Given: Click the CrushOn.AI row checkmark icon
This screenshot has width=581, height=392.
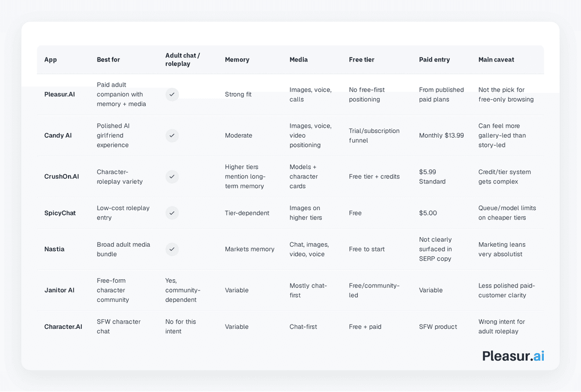Looking at the screenshot, I should click(172, 177).
